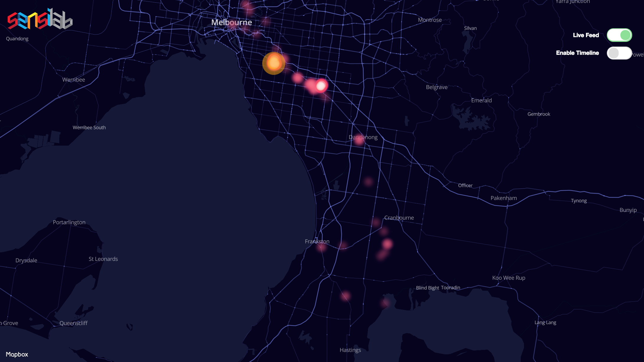Click the Belgrave map label

tap(437, 87)
